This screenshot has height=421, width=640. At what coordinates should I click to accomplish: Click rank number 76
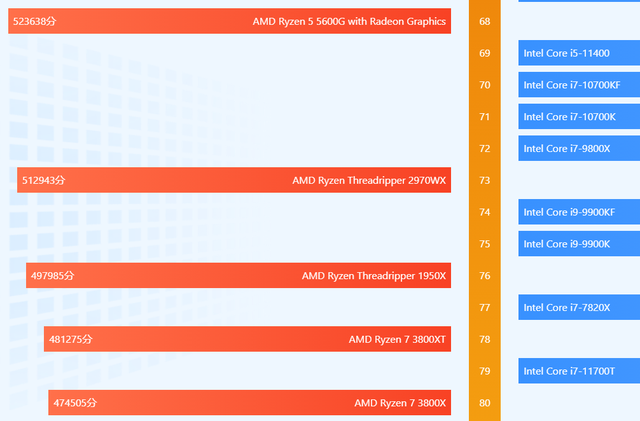click(x=484, y=276)
